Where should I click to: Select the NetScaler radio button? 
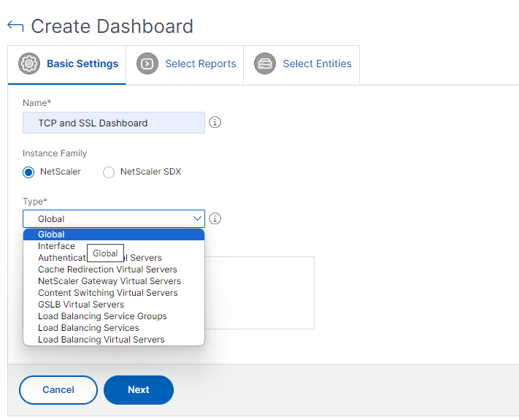point(28,172)
